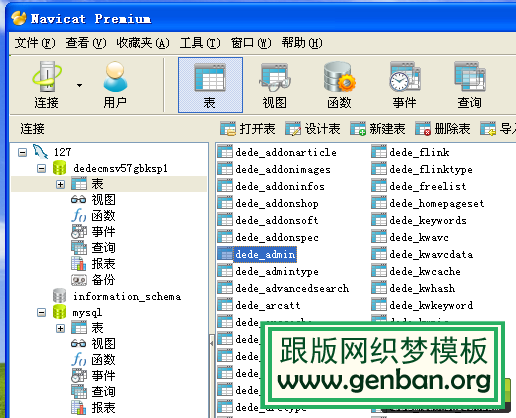Select 查询 under the mysql database
The width and height of the screenshot is (516, 418).
coord(93,392)
